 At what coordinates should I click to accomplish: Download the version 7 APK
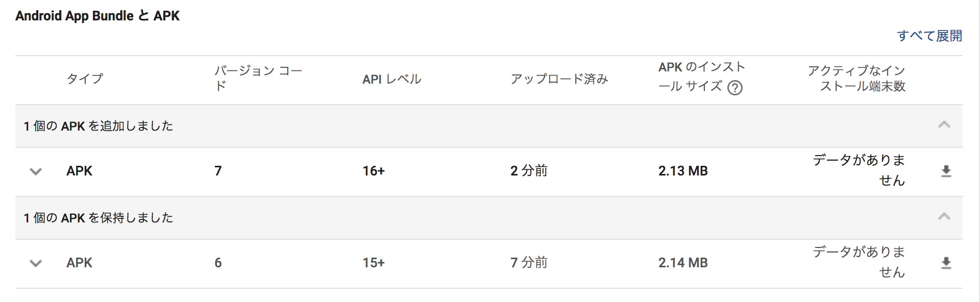[x=946, y=171]
